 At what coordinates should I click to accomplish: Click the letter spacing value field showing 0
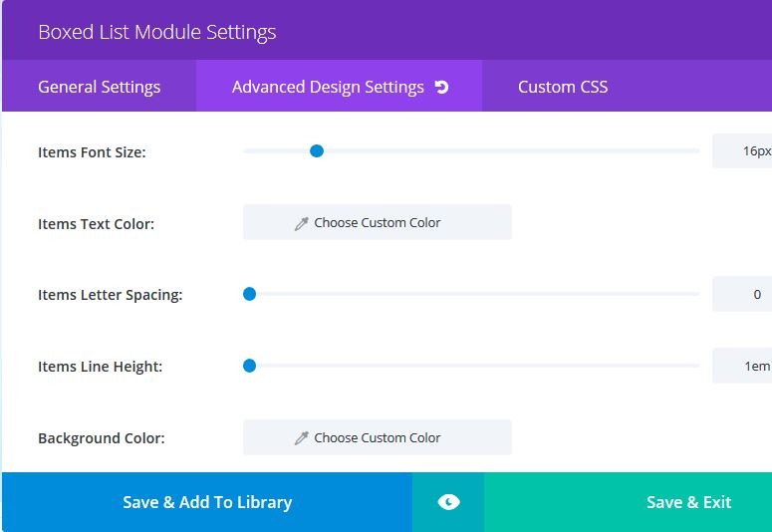pos(742,294)
